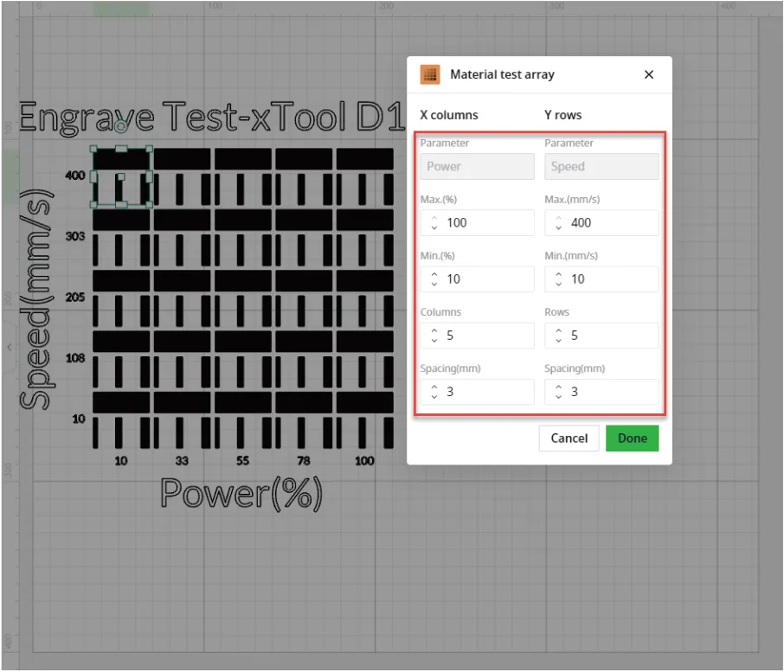Viewport: 784px width, 672px height.
Task: Click the 205 speed row label
Action: tap(75, 297)
